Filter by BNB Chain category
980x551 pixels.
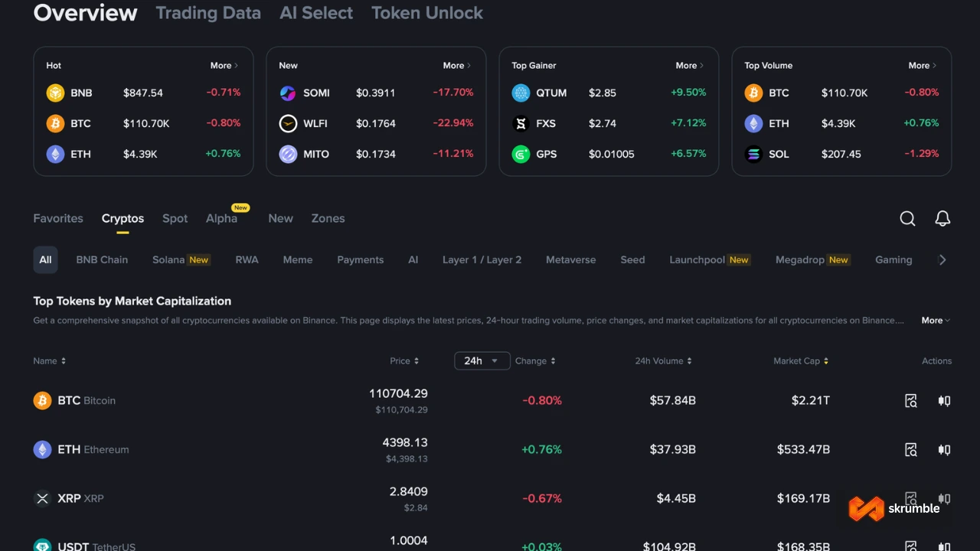click(x=102, y=259)
